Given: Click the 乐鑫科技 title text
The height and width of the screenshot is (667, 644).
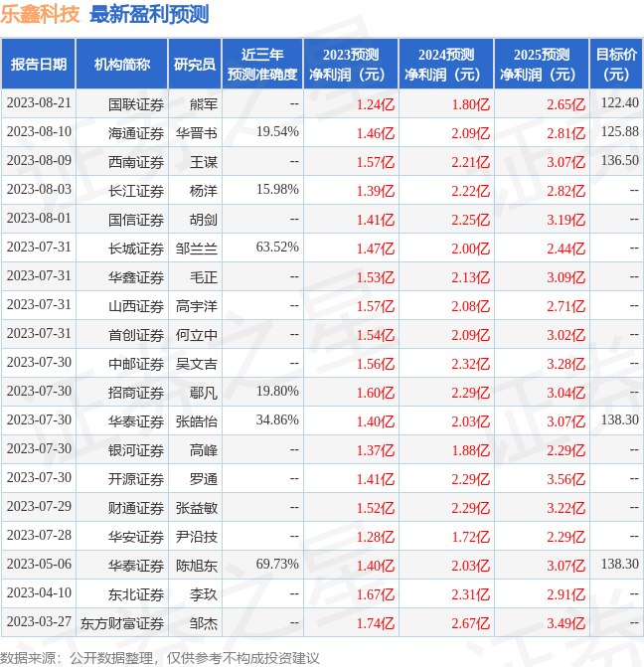Looking at the screenshot, I should click(40, 14).
